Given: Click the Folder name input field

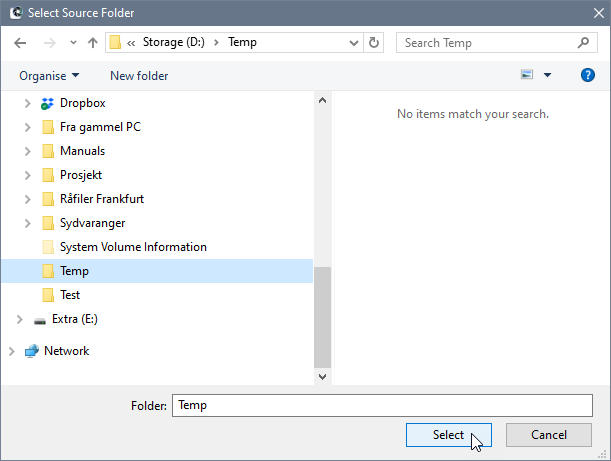Looking at the screenshot, I should [383, 405].
